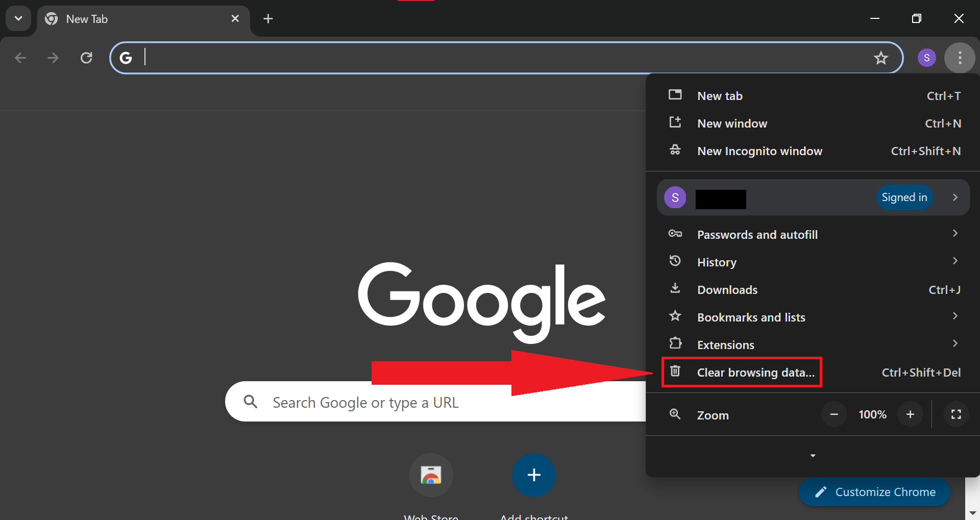Click the address bar input
980x520 pixels.
[x=505, y=58]
